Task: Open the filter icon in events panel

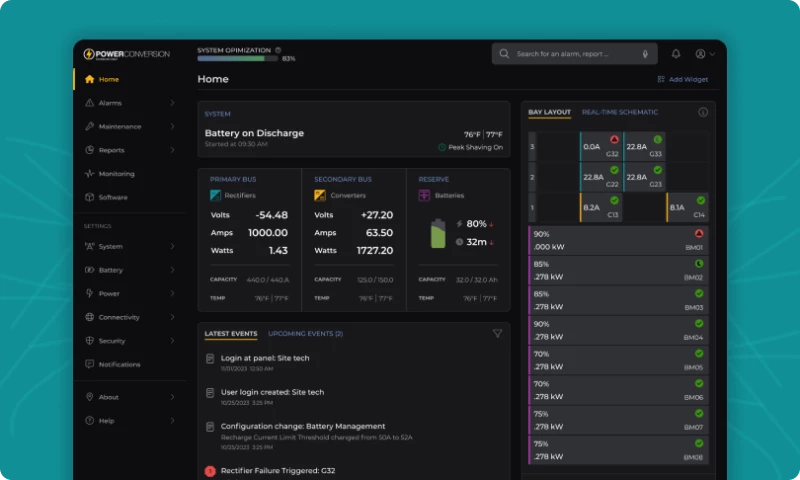Action: 497,333
